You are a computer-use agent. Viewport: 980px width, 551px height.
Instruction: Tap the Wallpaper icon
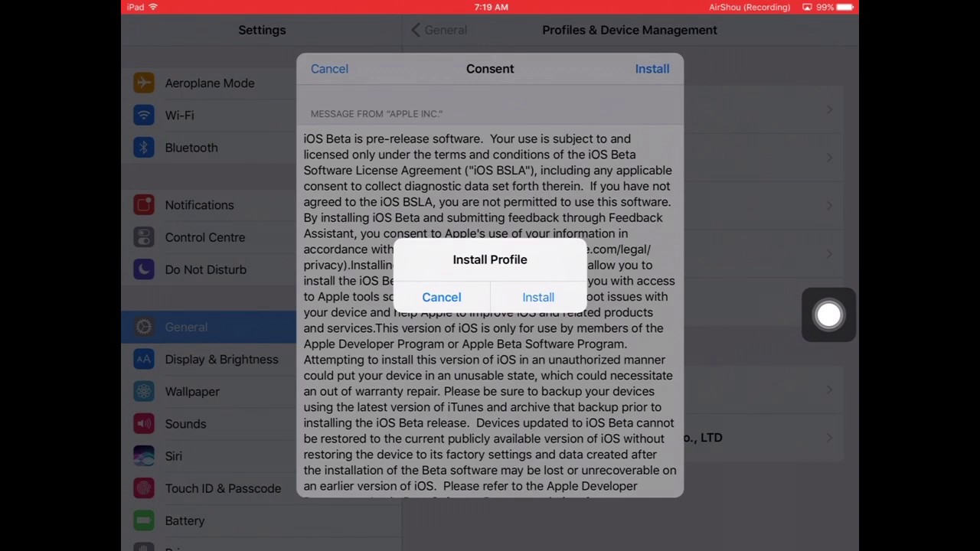pyautogui.click(x=144, y=391)
